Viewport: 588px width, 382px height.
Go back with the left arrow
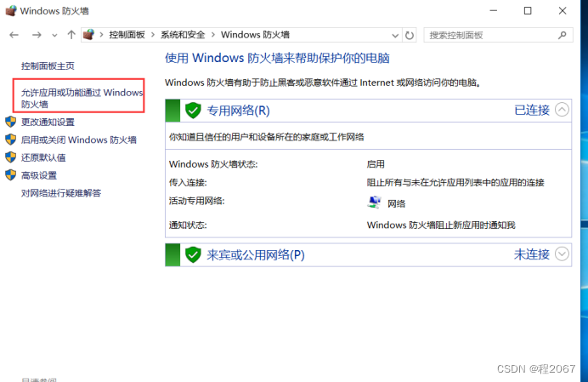[x=14, y=35]
